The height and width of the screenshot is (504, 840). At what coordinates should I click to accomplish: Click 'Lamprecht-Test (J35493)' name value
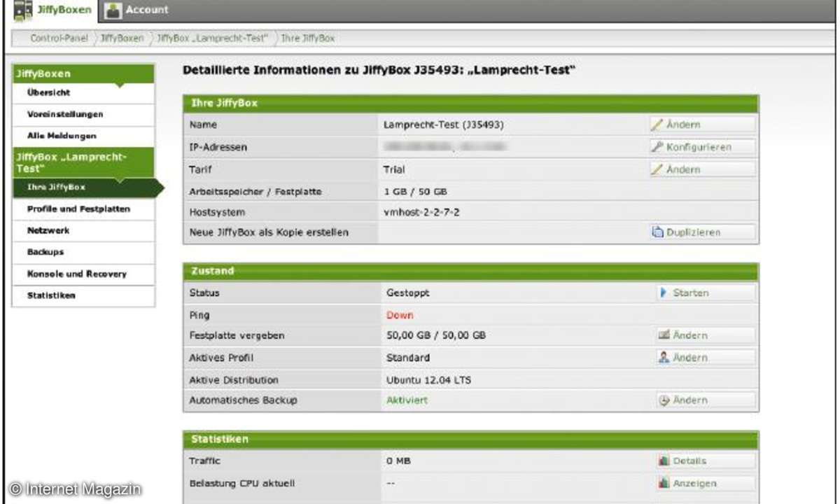444,125
